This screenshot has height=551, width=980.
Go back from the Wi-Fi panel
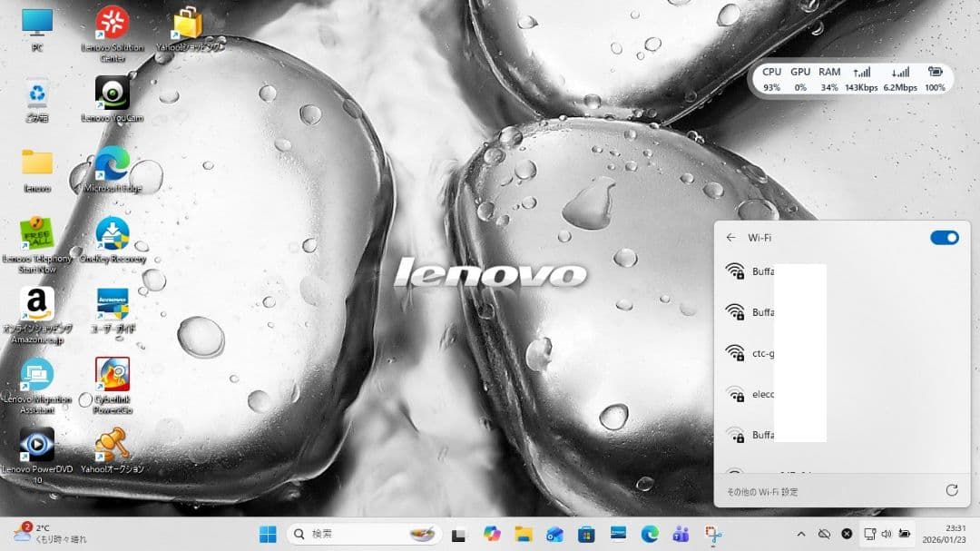pyautogui.click(x=730, y=238)
